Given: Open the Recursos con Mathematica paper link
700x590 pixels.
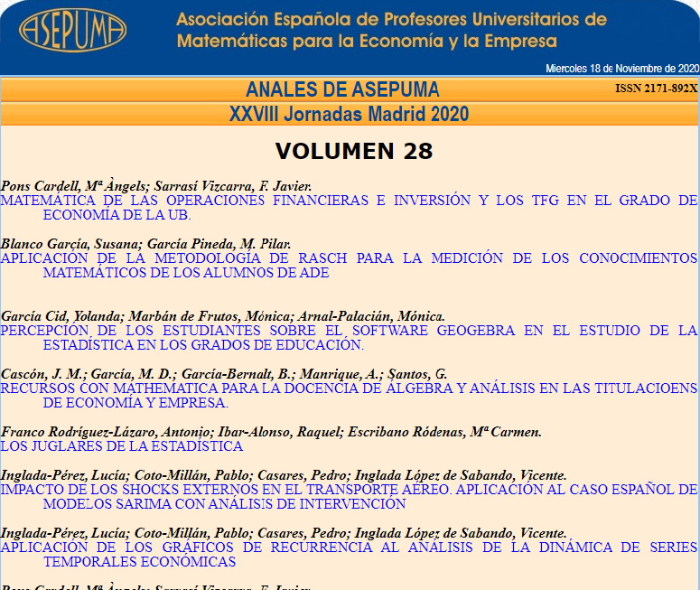Looking at the screenshot, I should [349, 396].
